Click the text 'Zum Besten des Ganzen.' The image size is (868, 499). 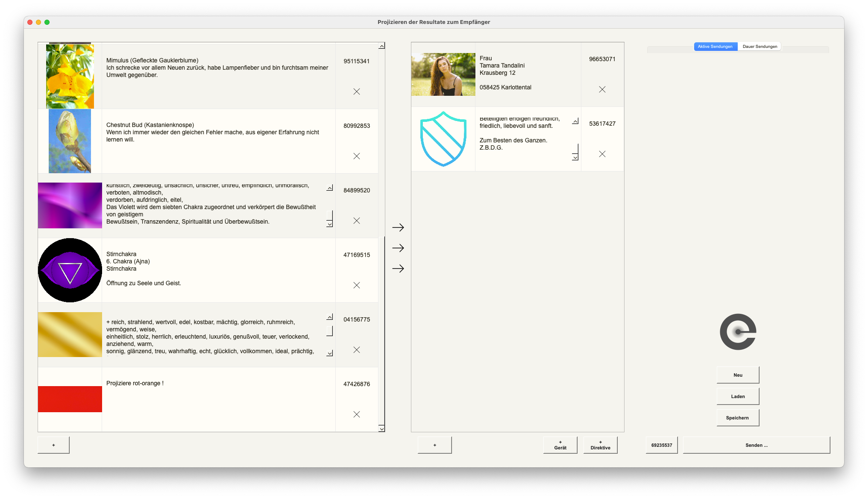(x=513, y=140)
